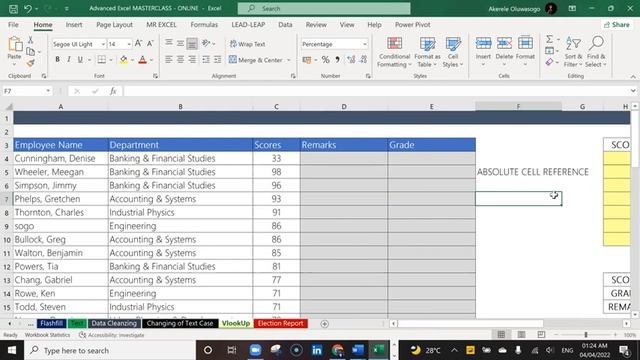Adjust the zoom slider in status bar

click(x=586, y=335)
